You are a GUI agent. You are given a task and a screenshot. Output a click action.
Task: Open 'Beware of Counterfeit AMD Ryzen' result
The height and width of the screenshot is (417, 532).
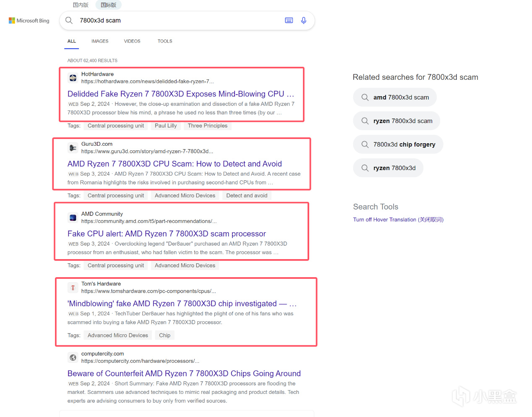click(184, 374)
